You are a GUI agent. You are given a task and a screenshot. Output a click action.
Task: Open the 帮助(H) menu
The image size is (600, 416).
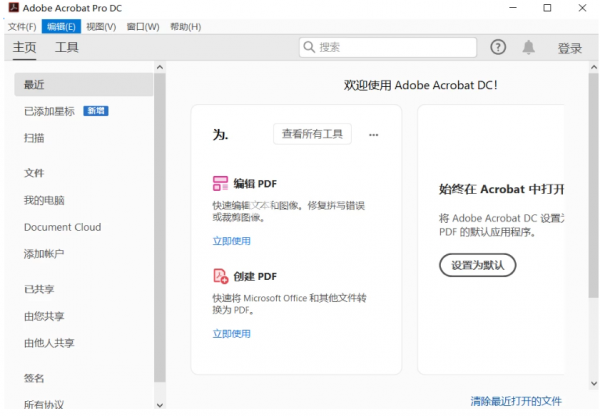[186, 27]
